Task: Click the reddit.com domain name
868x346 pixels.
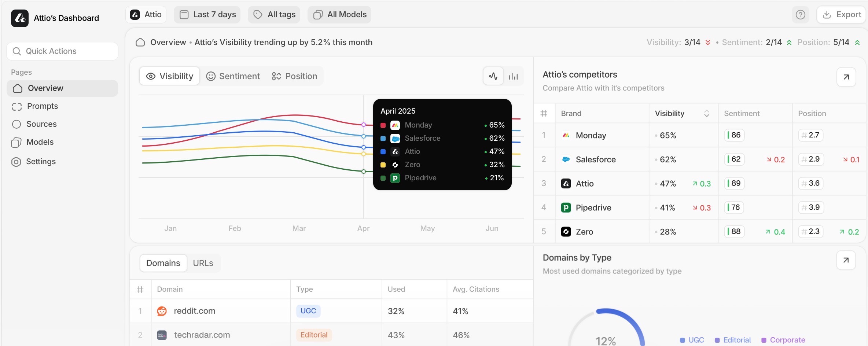Action: coord(195,311)
